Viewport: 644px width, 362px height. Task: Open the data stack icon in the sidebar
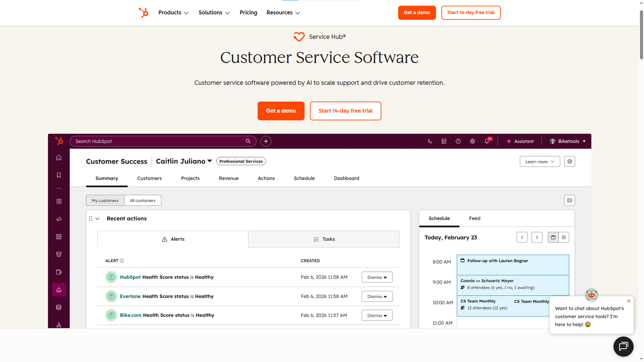59,307
